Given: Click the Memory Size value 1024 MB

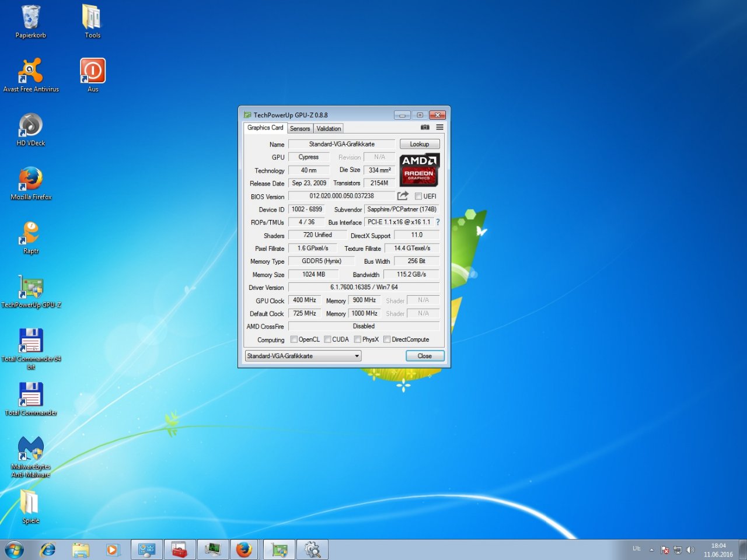Looking at the screenshot, I should (314, 274).
